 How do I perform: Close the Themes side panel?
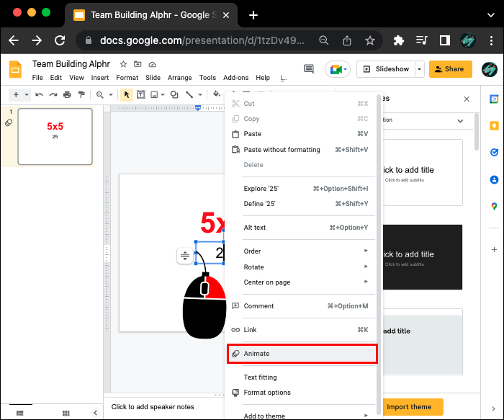467,99
